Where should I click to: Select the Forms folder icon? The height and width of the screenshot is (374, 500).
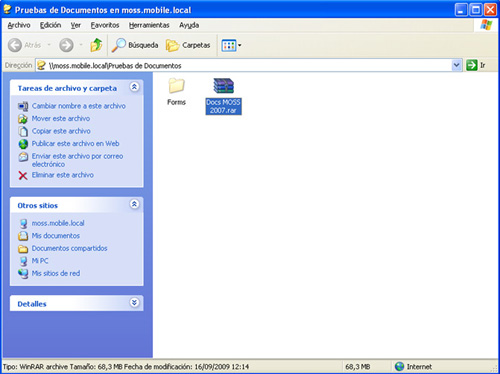176,86
